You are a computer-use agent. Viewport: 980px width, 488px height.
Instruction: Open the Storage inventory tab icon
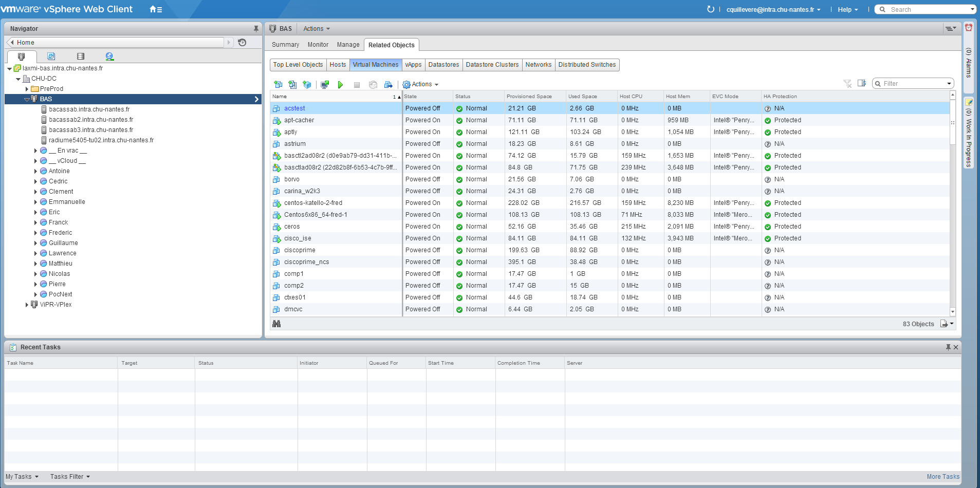(80, 57)
